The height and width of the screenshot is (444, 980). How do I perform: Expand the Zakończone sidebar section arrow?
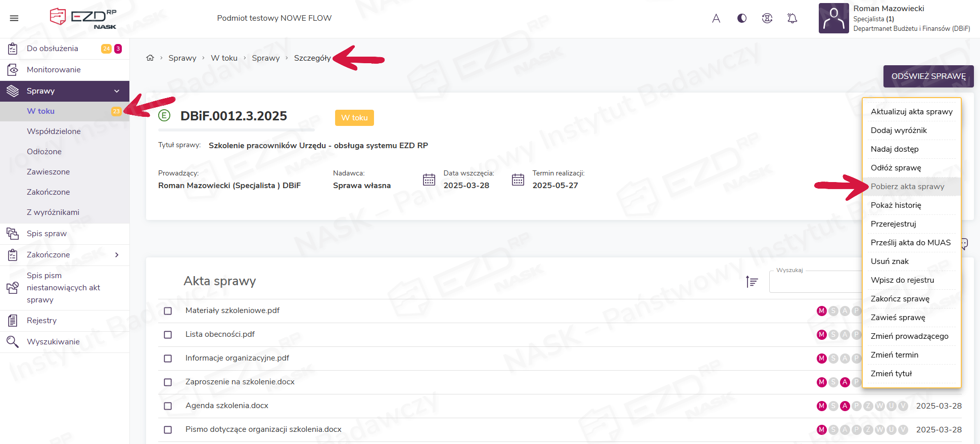[x=117, y=255]
